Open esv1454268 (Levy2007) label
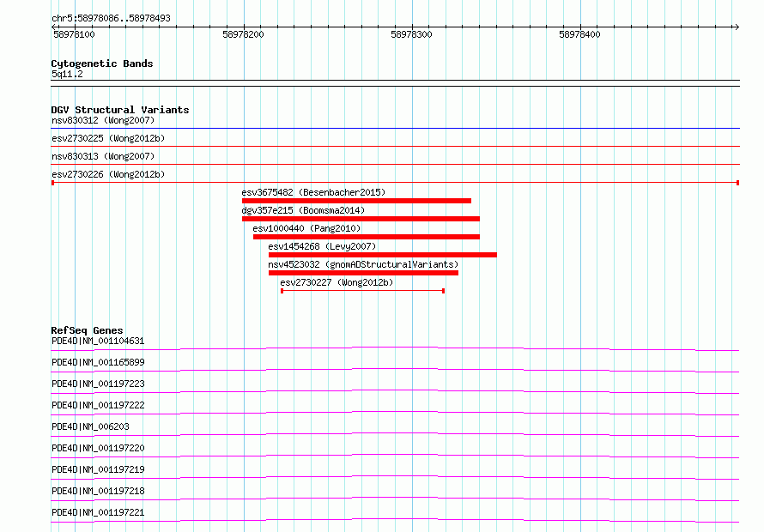This screenshot has width=764, height=532. click(x=322, y=246)
